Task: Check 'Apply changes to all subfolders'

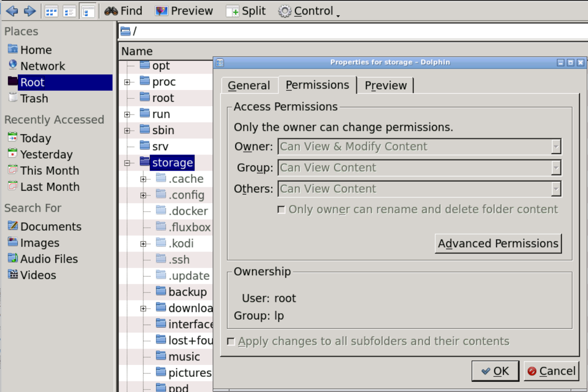Action: 231,341
